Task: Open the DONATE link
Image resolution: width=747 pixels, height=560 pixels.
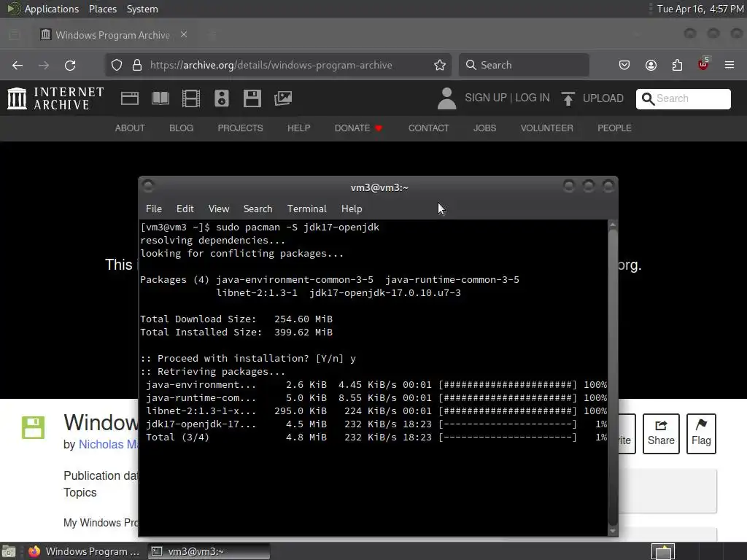Action: click(x=358, y=128)
